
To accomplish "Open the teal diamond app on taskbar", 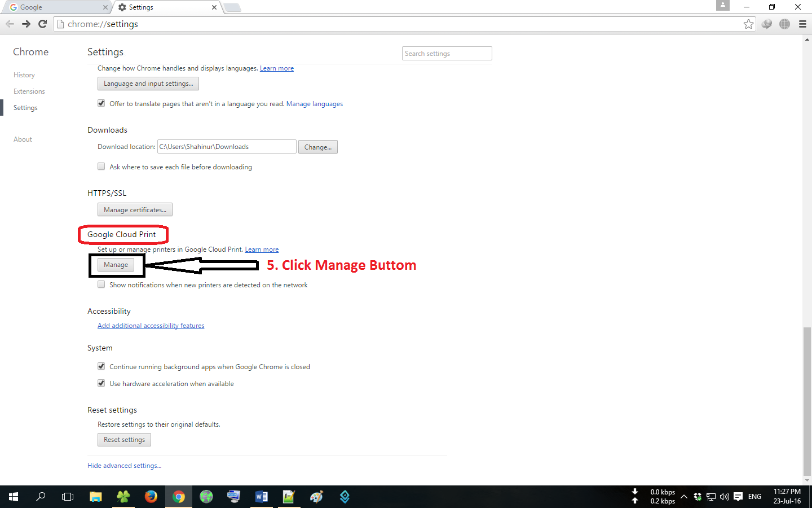I will pos(345,497).
